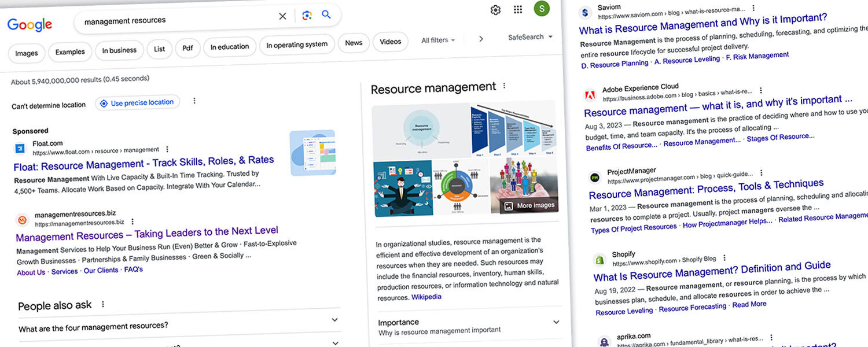Show more filter chips with the arrow

tap(481, 39)
